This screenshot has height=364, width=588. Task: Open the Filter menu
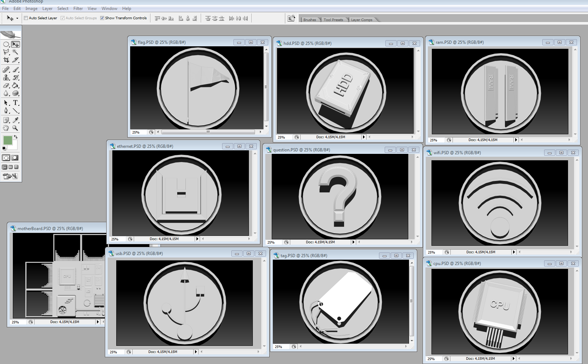pos(78,9)
